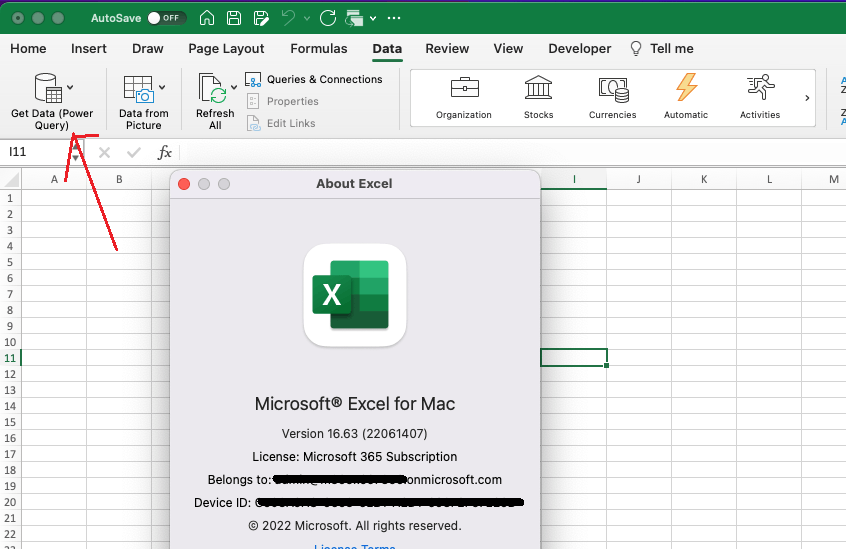Switch to the Formulas tab
This screenshot has width=846, height=550.
[319, 48]
